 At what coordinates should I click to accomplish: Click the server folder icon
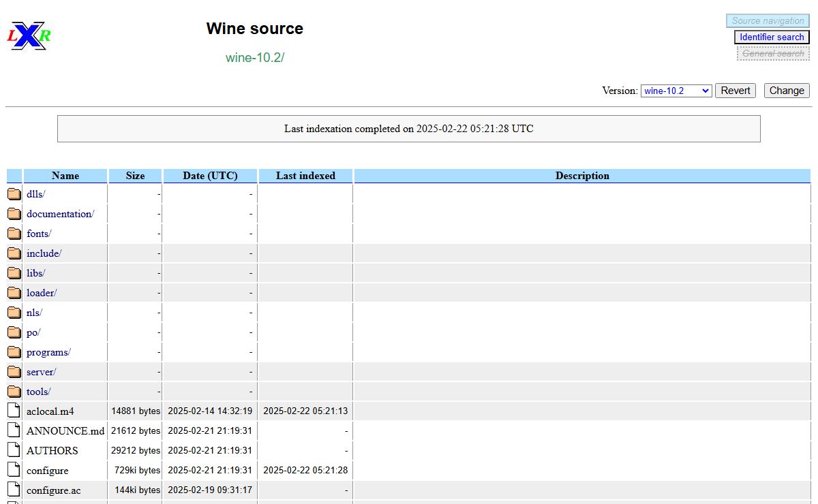coord(14,372)
